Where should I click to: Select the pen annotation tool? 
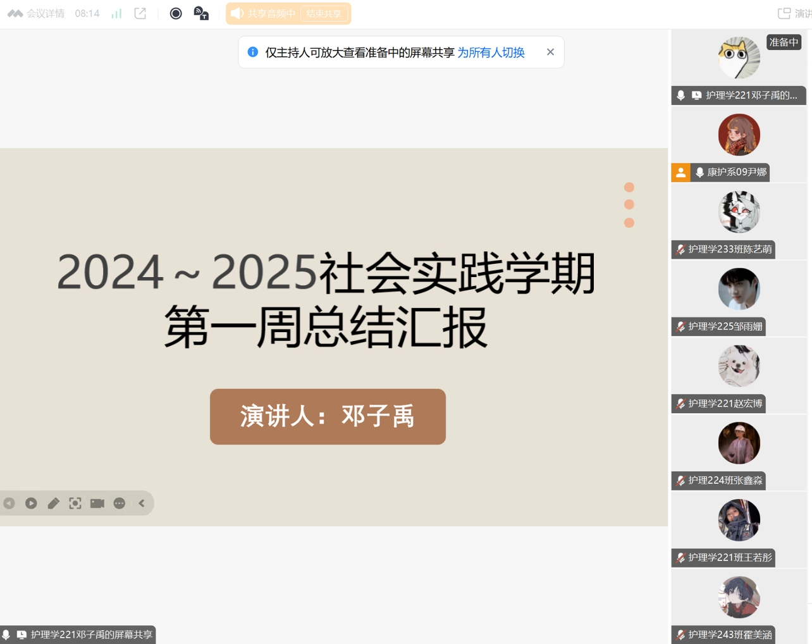[53, 503]
